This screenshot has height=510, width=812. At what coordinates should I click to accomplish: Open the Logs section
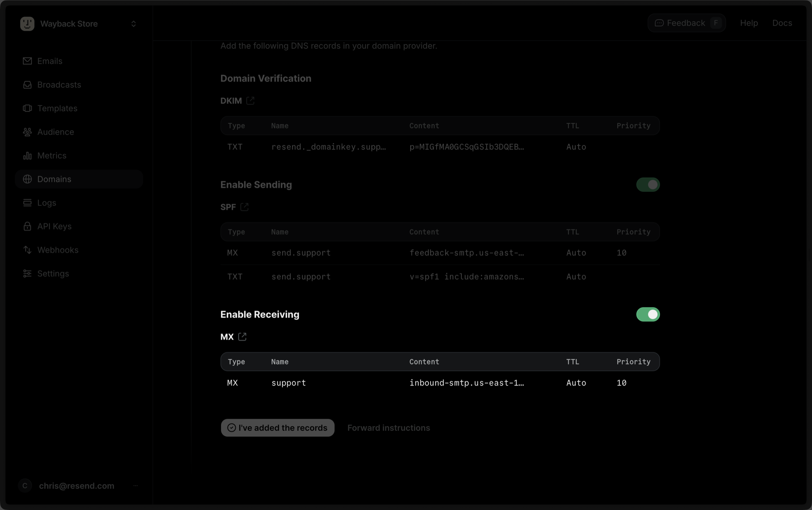coord(46,203)
